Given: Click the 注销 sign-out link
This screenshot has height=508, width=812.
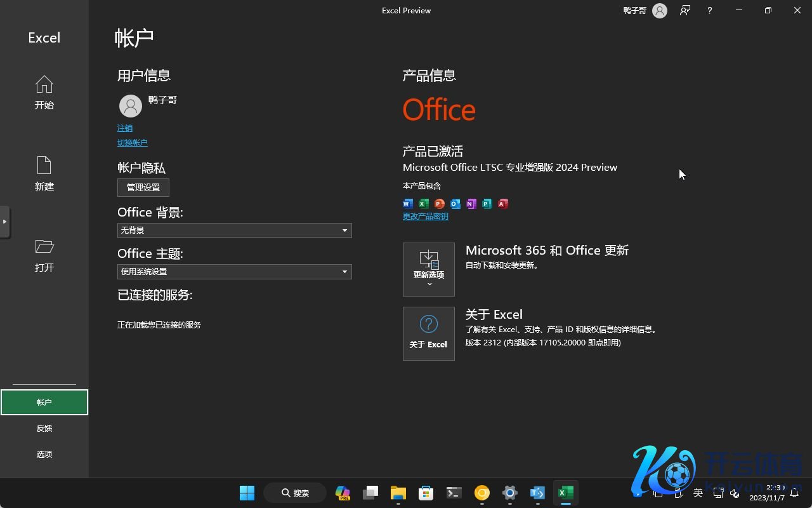Looking at the screenshot, I should coord(125,128).
